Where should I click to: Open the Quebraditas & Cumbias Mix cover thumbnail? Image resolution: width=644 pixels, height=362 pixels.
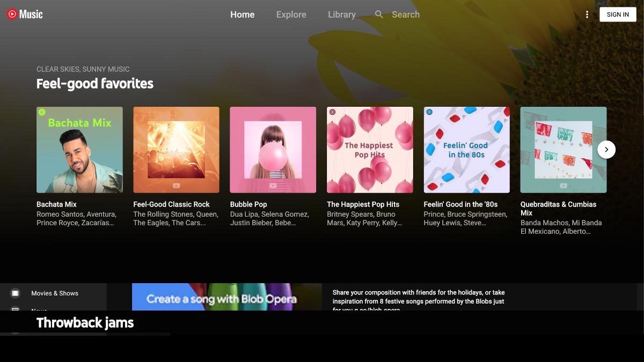(x=563, y=150)
